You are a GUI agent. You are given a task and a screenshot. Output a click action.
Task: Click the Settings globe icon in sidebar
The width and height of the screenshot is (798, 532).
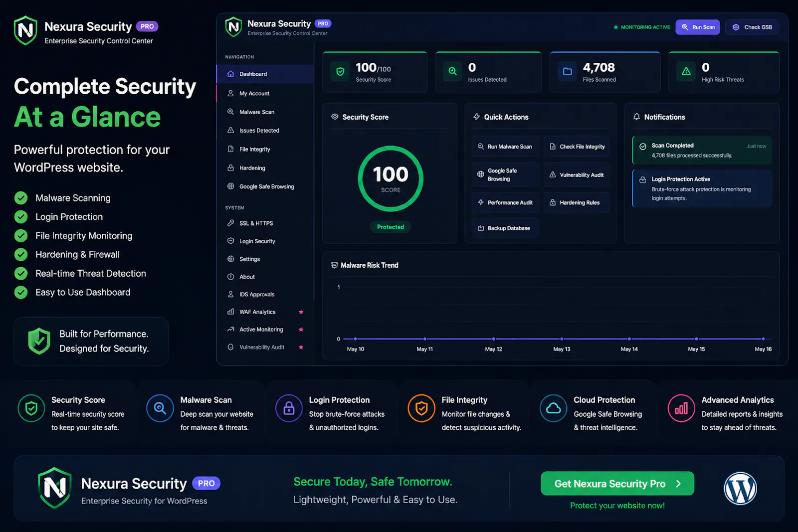pyautogui.click(x=230, y=259)
